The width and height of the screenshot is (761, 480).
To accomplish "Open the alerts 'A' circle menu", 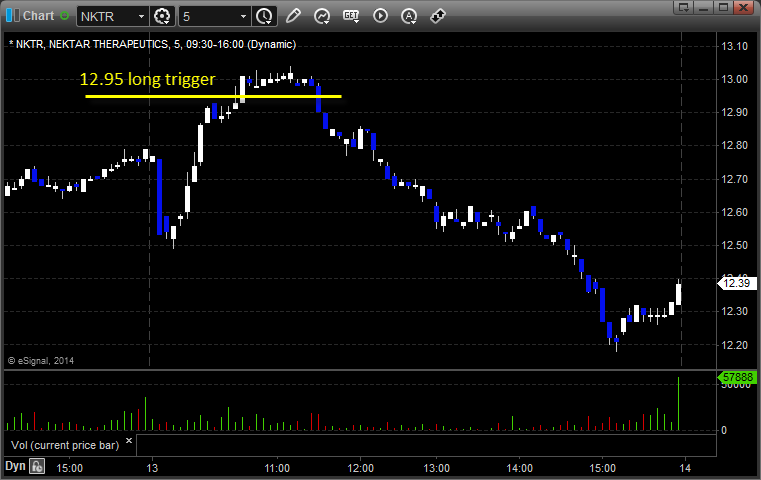I will 409,16.
